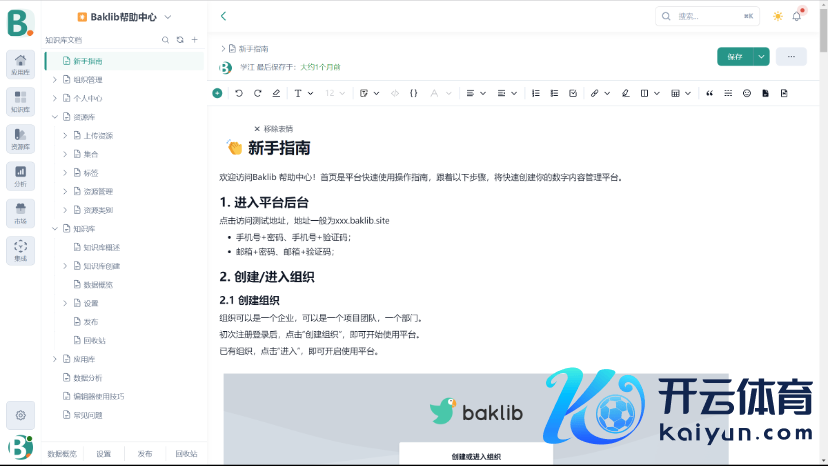Toggle numbered list formatting
The width and height of the screenshot is (828, 466).
coord(536,93)
